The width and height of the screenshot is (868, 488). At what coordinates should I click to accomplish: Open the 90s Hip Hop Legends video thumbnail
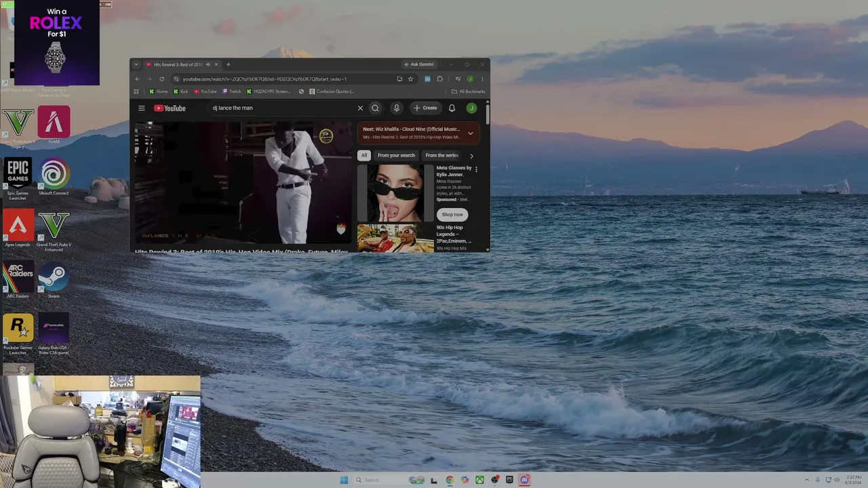point(395,239)
